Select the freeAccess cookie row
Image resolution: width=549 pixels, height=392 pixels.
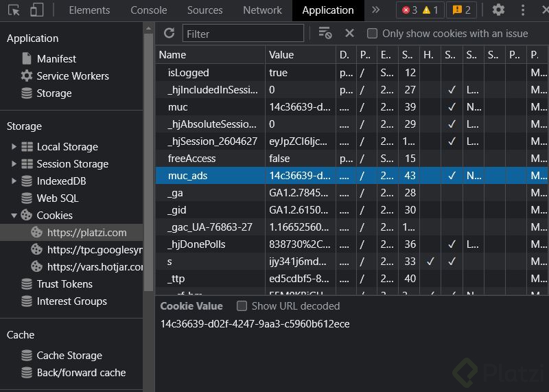point(192,159)
